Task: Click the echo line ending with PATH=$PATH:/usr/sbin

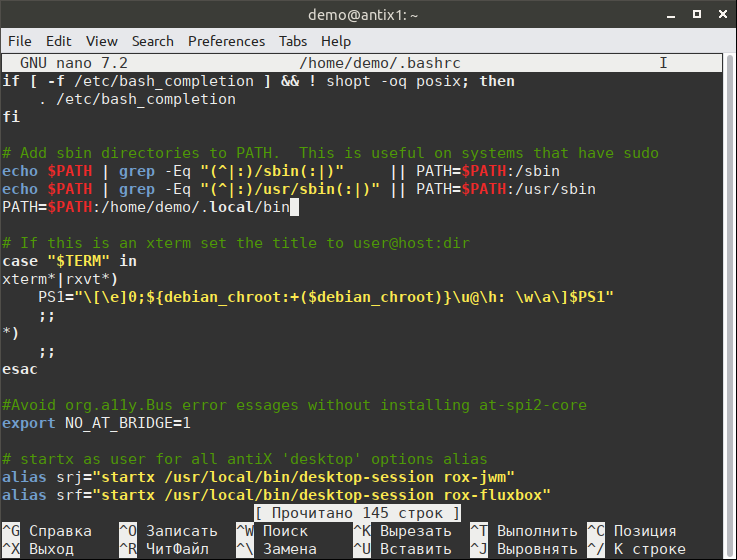Action: click(x=299, y=189)
